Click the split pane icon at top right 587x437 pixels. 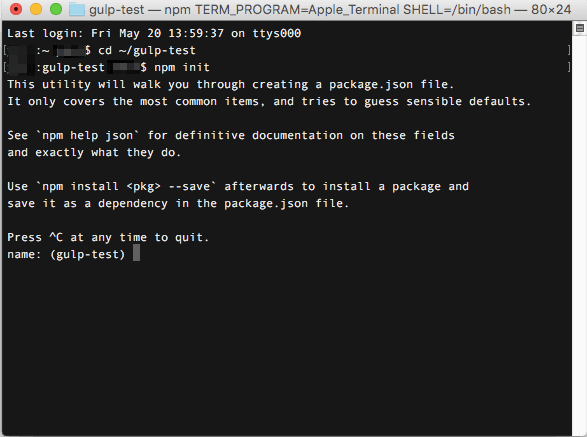(580, 28)
